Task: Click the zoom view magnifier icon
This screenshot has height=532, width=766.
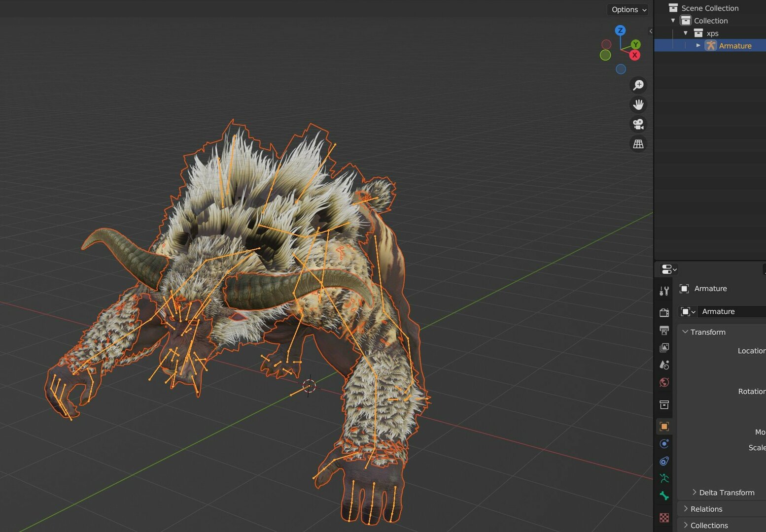Action: pyautogui.click(x=638, y=85)
